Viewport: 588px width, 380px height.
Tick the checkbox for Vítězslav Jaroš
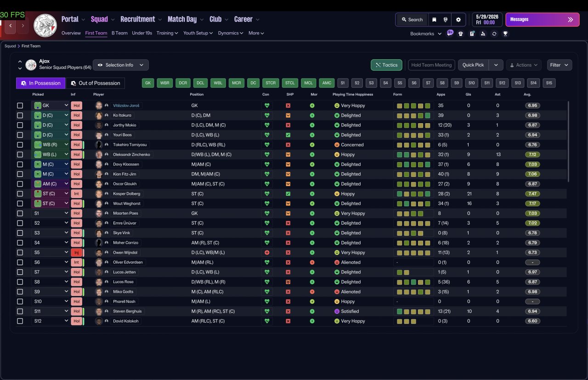pos(20,106)
